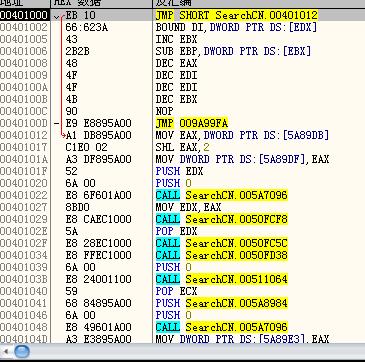Select hex bytes EB 10

[80, 15]
